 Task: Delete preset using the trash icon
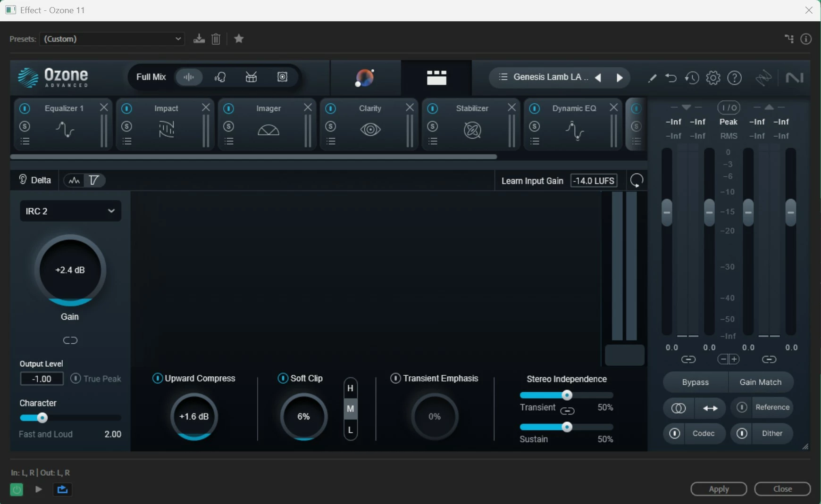coord(216,39)
